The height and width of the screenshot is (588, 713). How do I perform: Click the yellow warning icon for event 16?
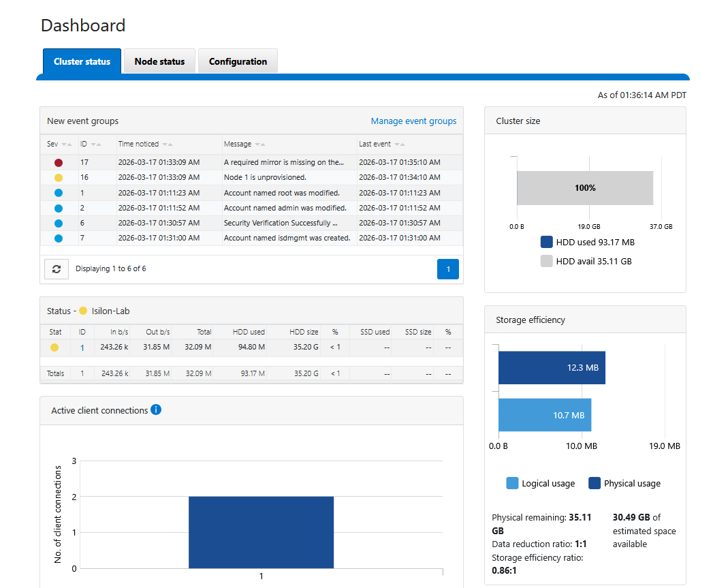[x=59, y=178]
